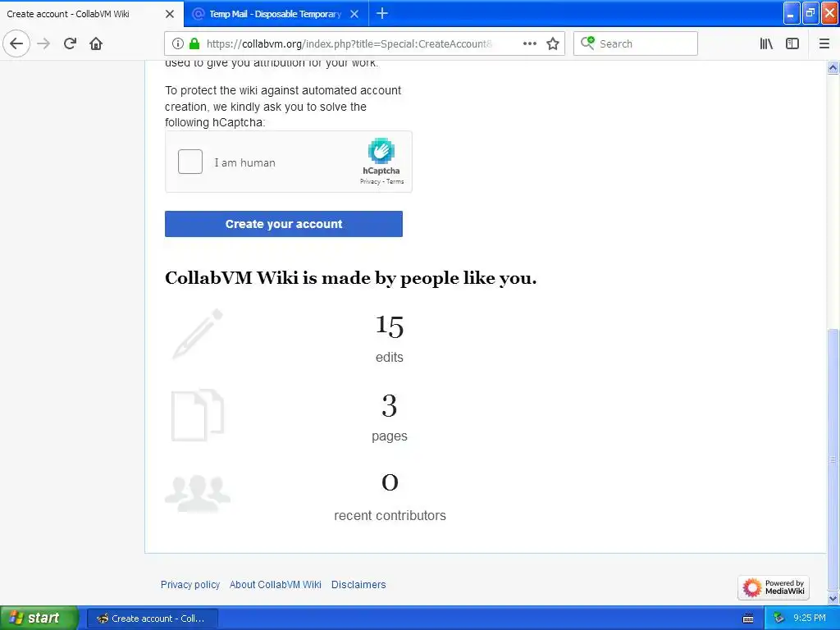Open the Privacy policy link
The height and width of the screenshot is (630, 840).
(190, 584)
